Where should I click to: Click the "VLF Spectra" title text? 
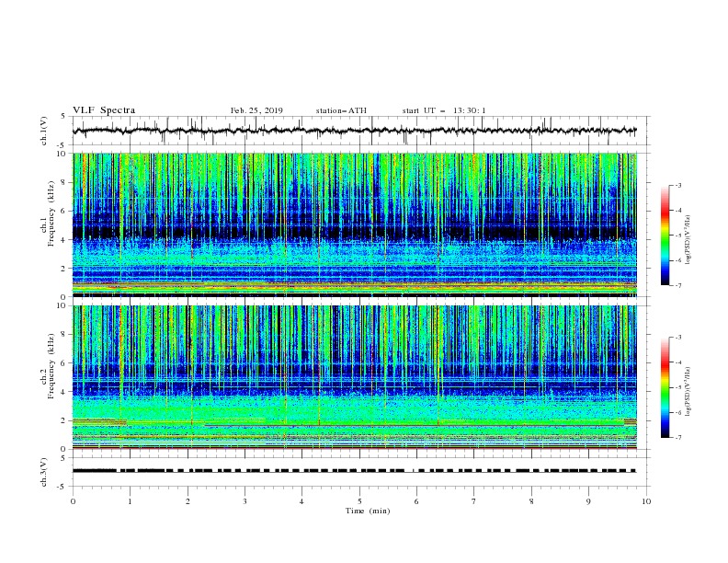coord(104,110)
